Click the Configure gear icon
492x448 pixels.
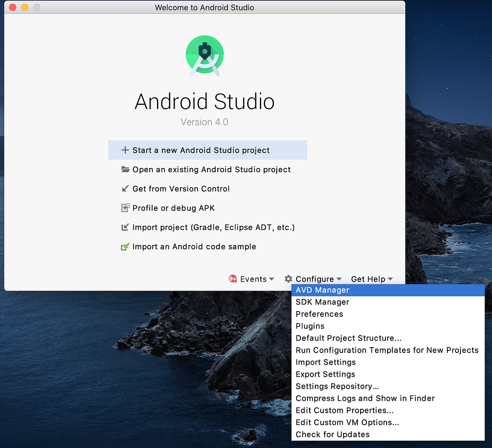click(x=288, y=279)
